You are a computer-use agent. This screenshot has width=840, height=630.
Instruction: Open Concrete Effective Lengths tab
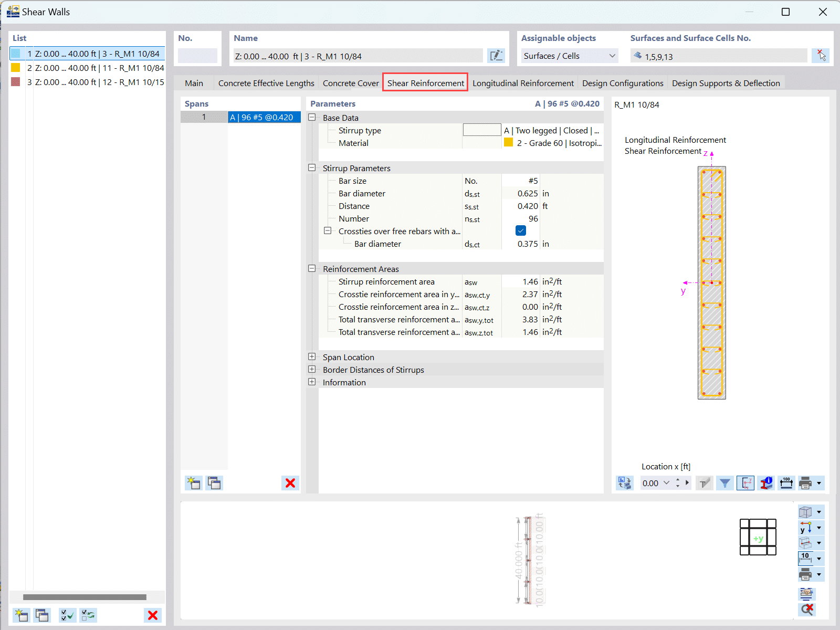pos(266,83)
